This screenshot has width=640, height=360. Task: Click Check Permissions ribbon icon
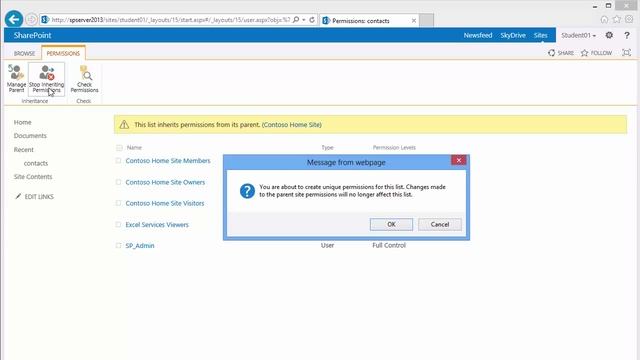(84, 78)
